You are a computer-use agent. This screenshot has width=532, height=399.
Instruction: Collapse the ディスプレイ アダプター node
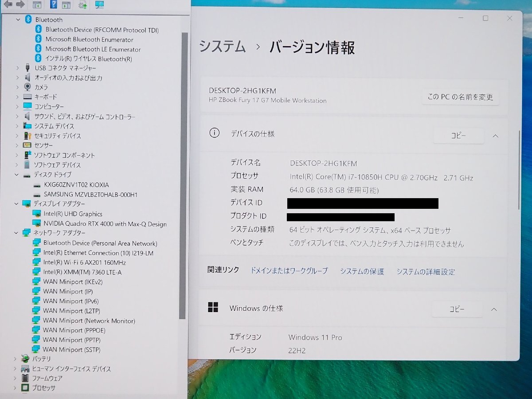tap(17, 204)
